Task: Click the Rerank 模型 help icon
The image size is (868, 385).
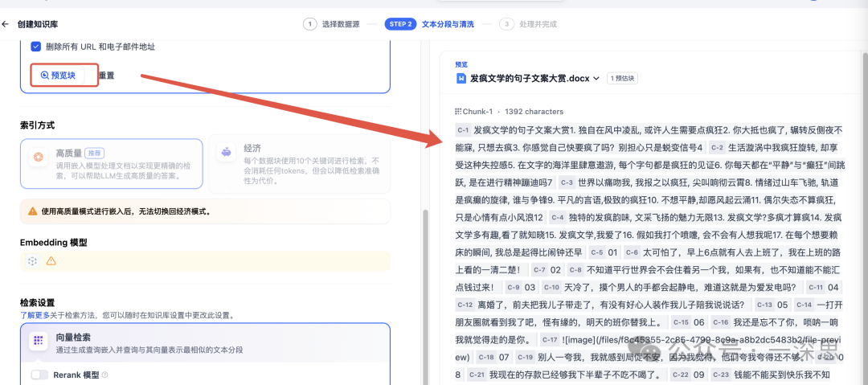Action: point(105,375)
